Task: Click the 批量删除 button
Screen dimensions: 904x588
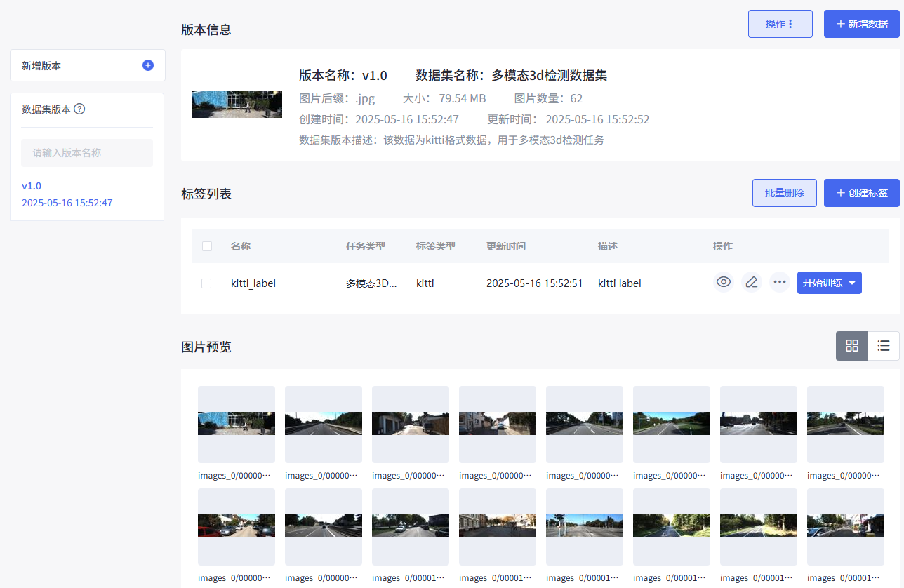Action: pos(785,193)
